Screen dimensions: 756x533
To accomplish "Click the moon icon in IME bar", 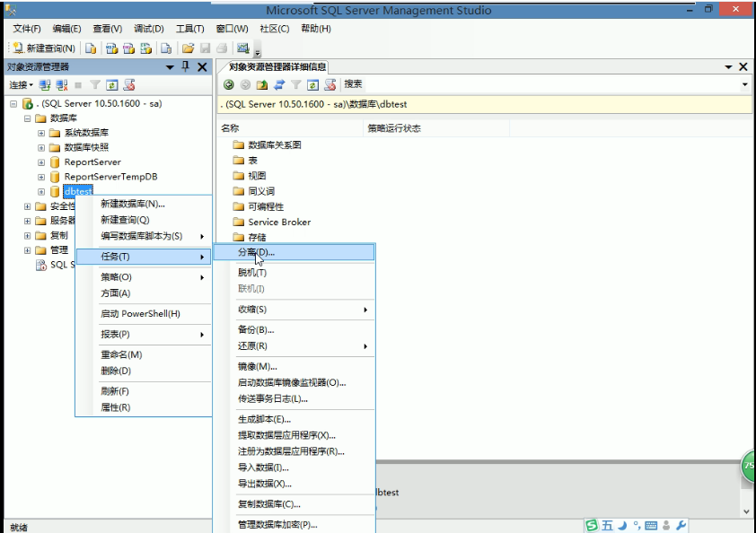I will pyautogui.click(x=622, y=525).
